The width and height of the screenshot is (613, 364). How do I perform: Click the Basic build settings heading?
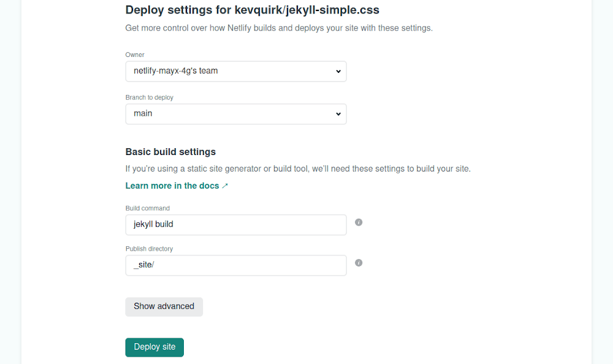point(170,151)
